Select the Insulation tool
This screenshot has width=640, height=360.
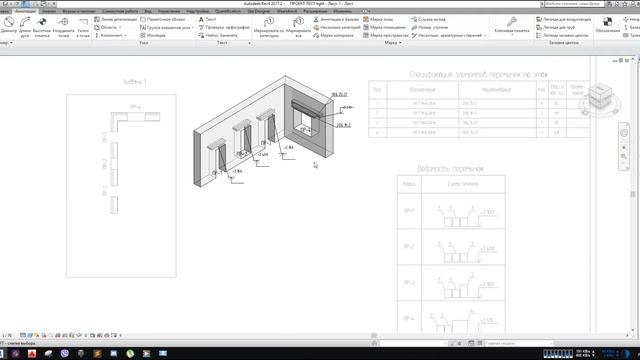click(x=153, y=36)
